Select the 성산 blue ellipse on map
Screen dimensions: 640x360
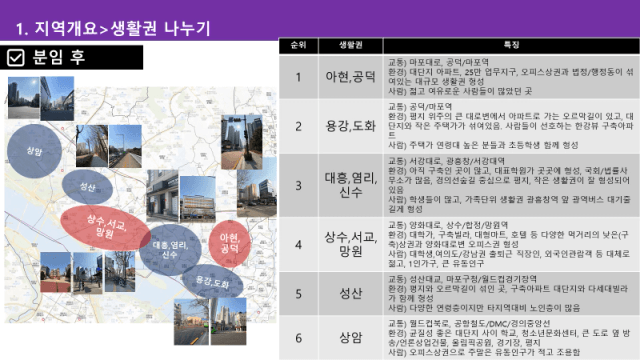(x=87, y=187)
